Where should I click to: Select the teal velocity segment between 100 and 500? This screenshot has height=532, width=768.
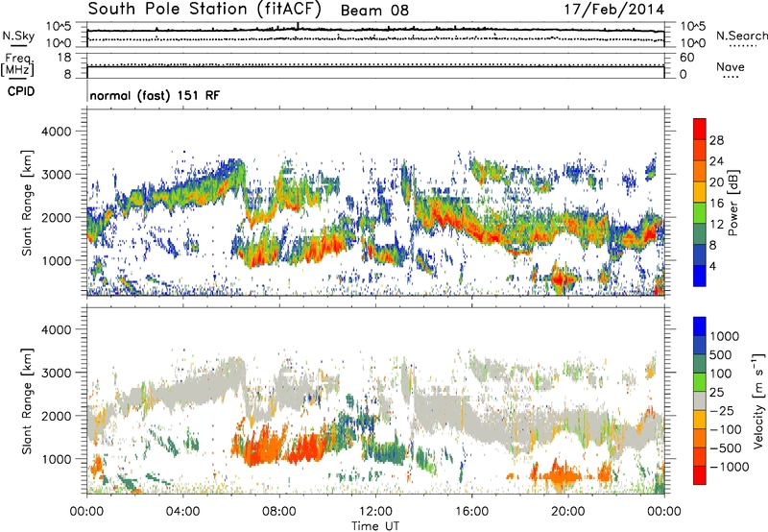coord(700,364)
